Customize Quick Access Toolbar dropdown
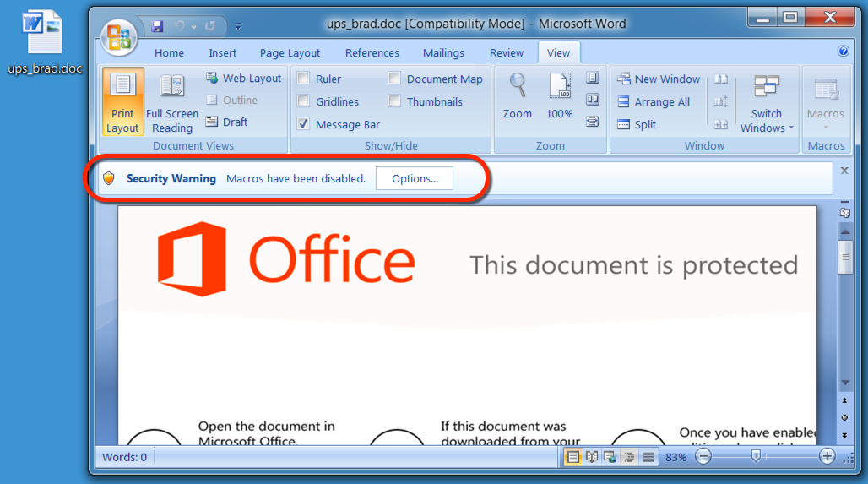The height and width of the screenshot is (484, 868). pyautogui.click(x=238, y=26)
